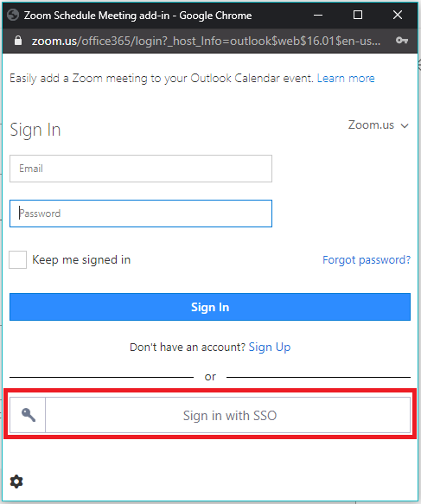
Task: Click the saved-passwords key icon in address bar
Action: (x=402, y=41)
